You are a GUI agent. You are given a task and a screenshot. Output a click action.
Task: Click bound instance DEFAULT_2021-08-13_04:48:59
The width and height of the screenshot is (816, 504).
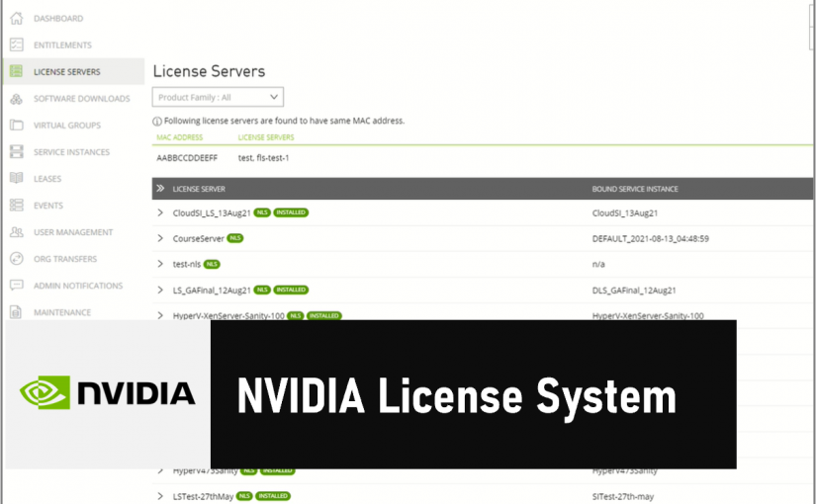651,239
